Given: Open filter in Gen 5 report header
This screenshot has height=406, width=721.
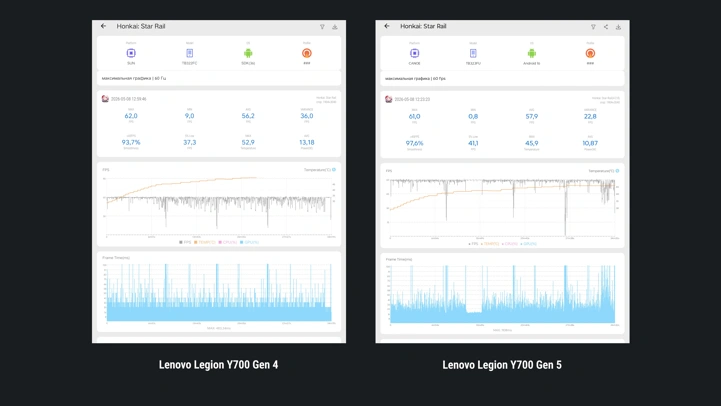Looking at the screenshot, I should pyautogui.click(x=593, y=27).
